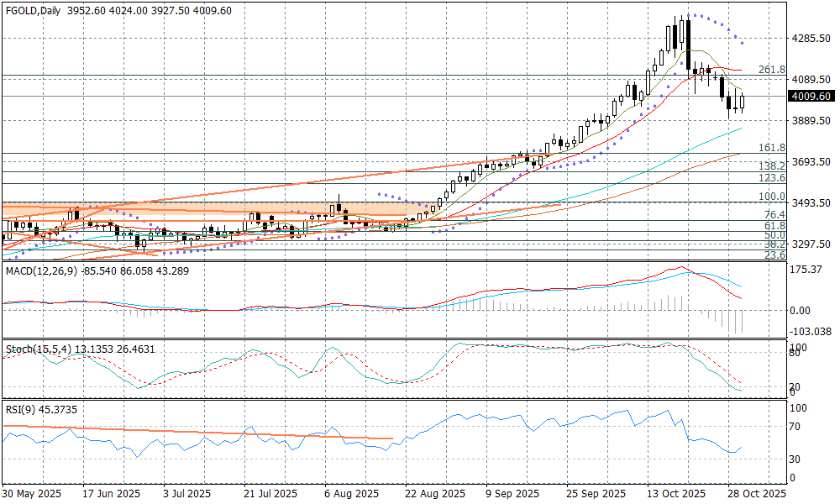
Task: Click the 100.0 Fibonacci level label
Action: 771,196
